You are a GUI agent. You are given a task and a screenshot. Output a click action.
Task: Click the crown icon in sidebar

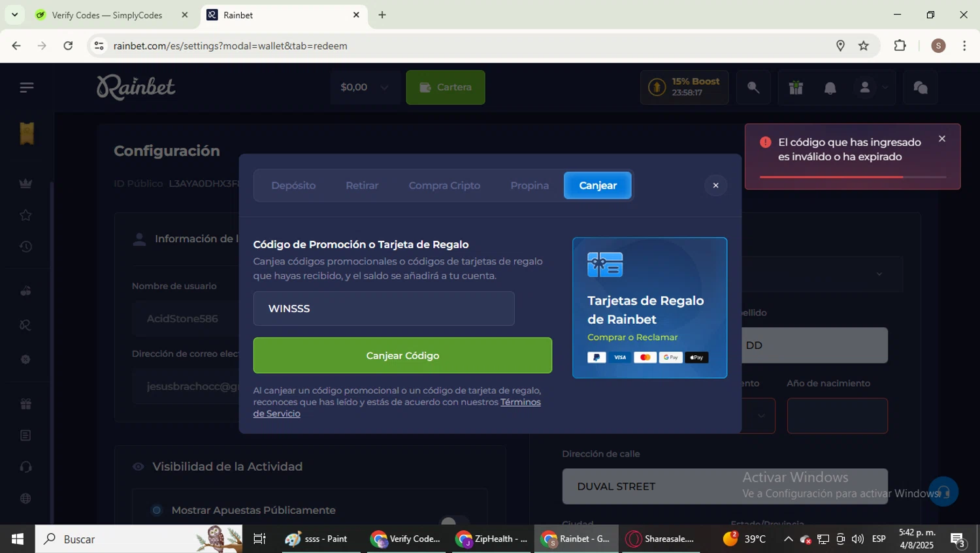pyautogui.click(x=25, y=183)
